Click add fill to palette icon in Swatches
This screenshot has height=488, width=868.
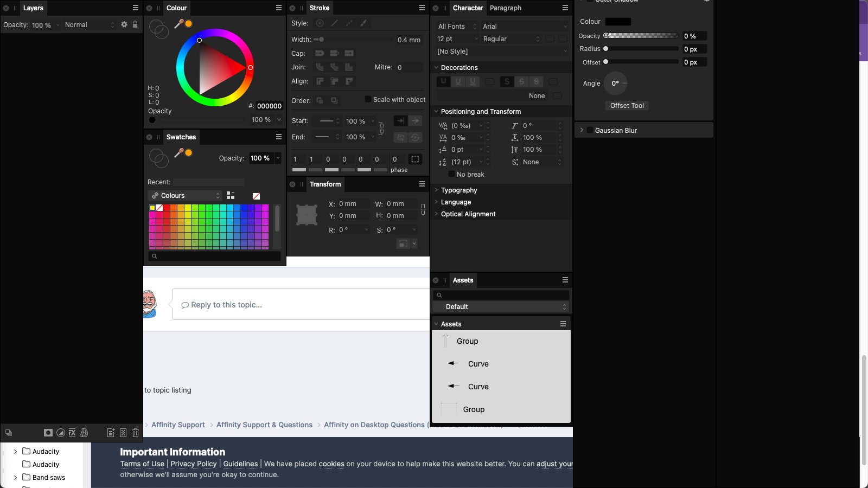[x=231, y=195]
